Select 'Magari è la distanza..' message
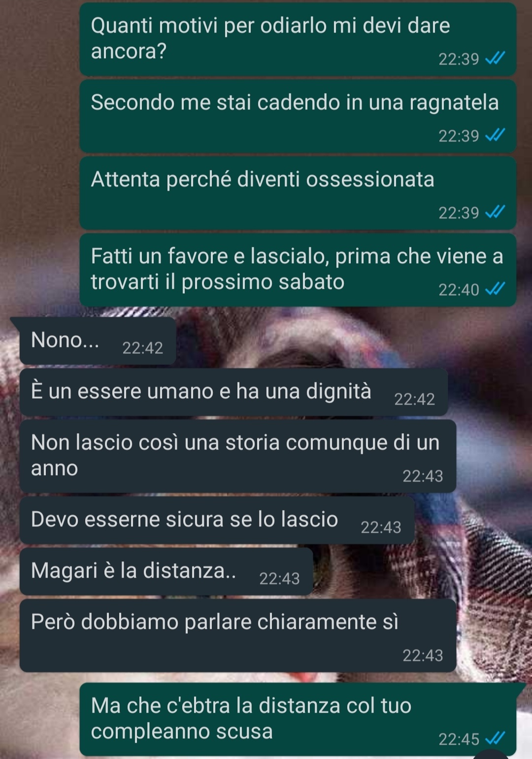The image size is (532, 759). (x=166, y=572)
